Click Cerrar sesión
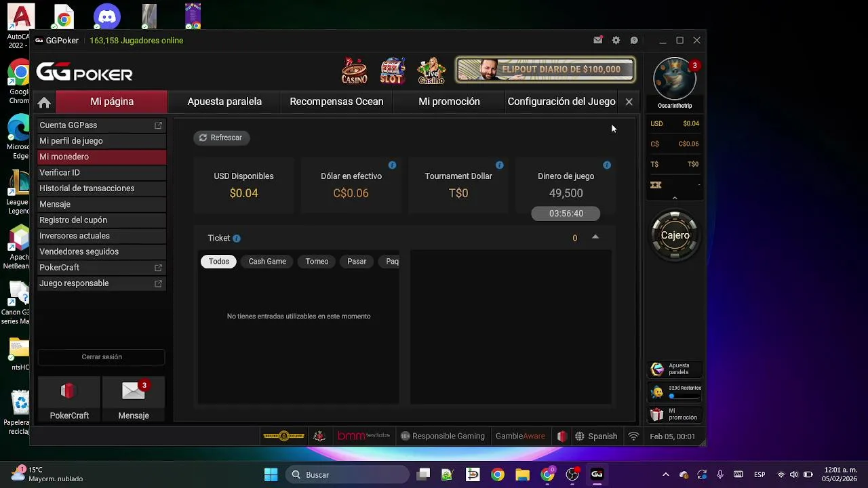 [x=102, y=357]
